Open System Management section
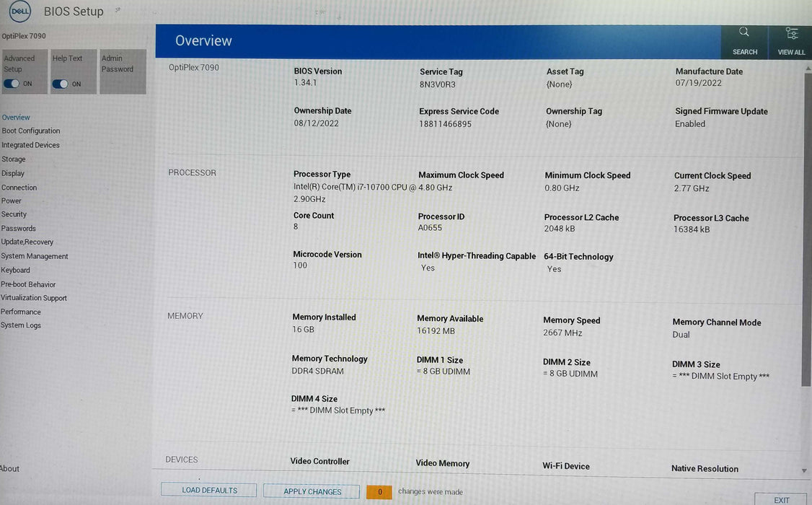Image resolution: width=812 pixels, height=505 pixels. [34, 256]
